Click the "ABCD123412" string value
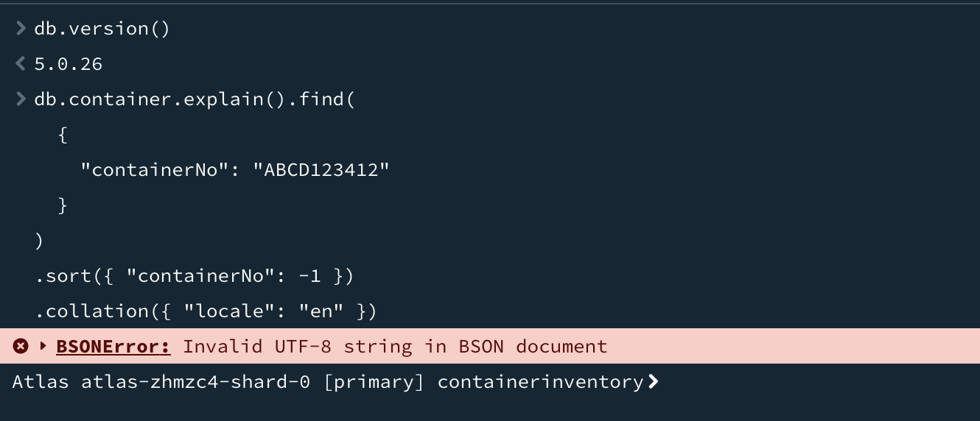This screenshot has width=980, height=421. point(321,170)
